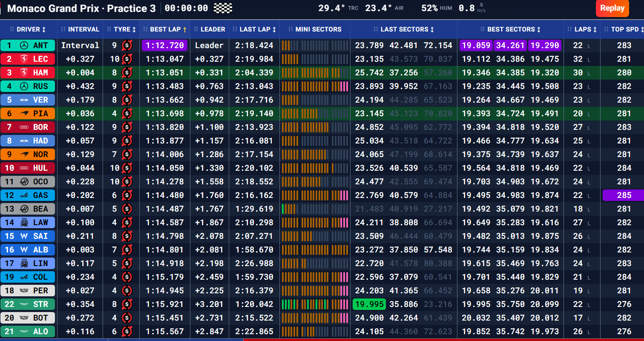Click the Mercedes logo on RUS's badge
The width and height of the screenshot is (644, 341).
pyautogui.click(x=24, y=86)
